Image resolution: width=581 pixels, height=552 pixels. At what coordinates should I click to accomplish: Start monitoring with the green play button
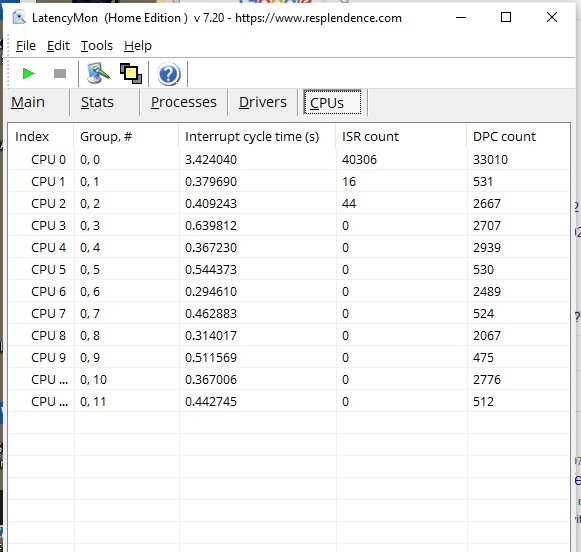click(x=29, y=74)
